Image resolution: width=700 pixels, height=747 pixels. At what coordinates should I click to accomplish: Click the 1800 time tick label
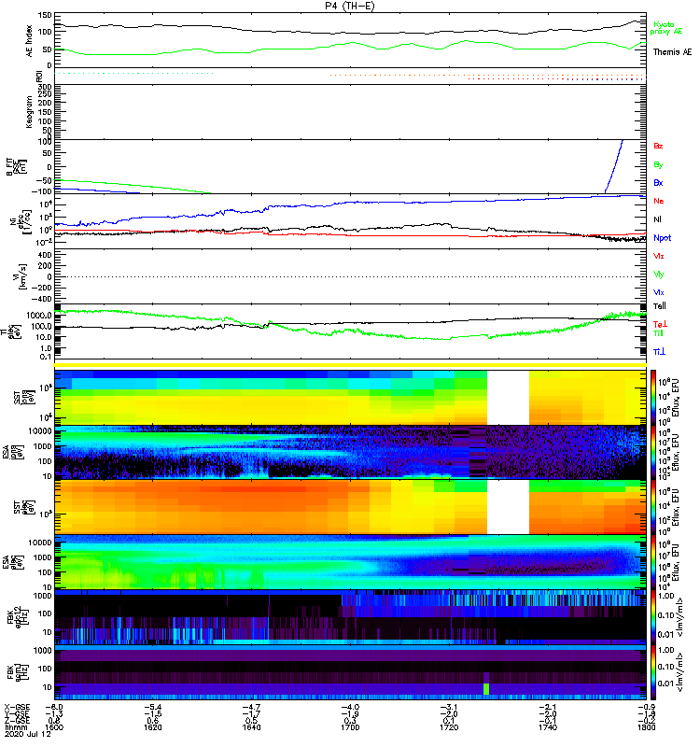[646, 727]
